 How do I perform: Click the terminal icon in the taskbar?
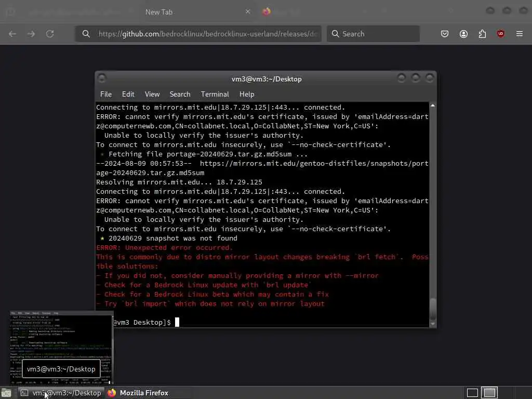click(x=24, y=393)
